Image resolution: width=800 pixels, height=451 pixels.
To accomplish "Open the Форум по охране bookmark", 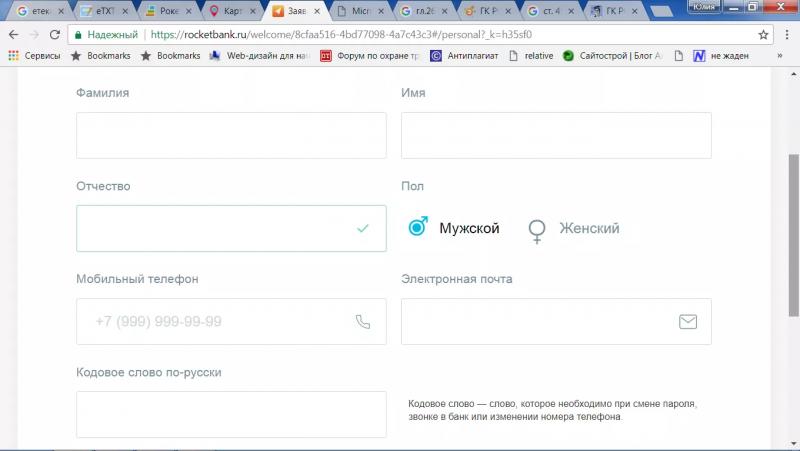I will point(370,56).
